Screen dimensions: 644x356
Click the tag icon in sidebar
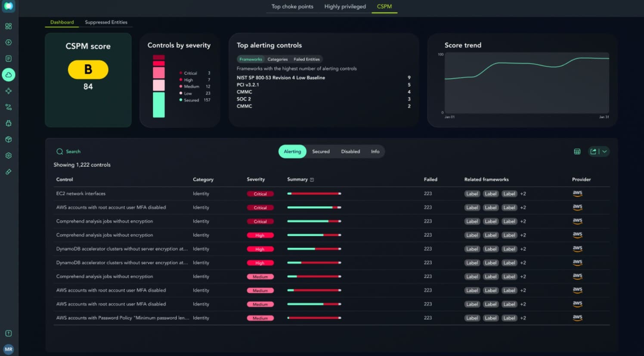click(8, 172)
